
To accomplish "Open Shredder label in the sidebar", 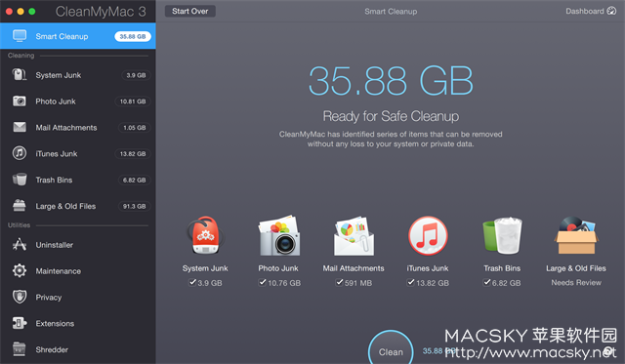I will pyautogui.click(x=52, y=349).
